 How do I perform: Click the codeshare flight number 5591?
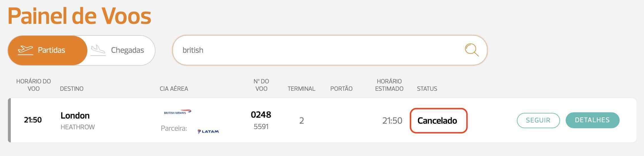point(261,127)
